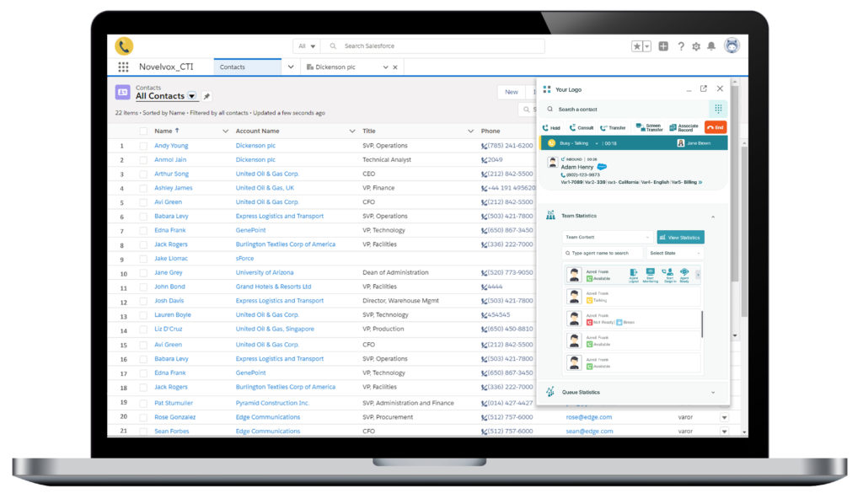Open the softphone utility icon at top left

coord(124,46)
